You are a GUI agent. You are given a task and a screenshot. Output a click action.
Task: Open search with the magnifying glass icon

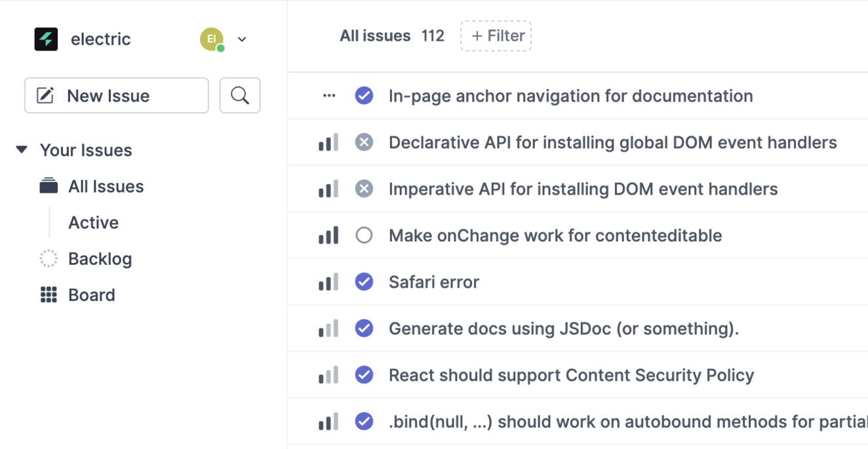240,96
